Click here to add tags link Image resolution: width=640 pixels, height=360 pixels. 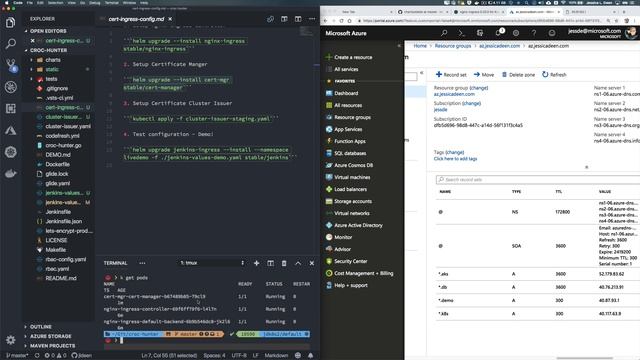coord(455,159)
